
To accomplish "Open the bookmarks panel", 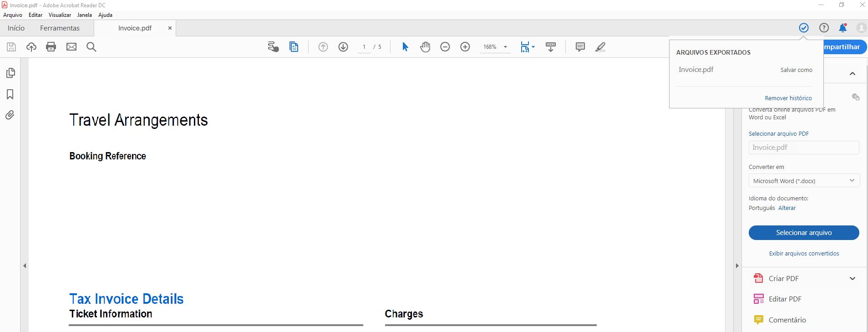I will pyautogui.click(x=10, y=94).
